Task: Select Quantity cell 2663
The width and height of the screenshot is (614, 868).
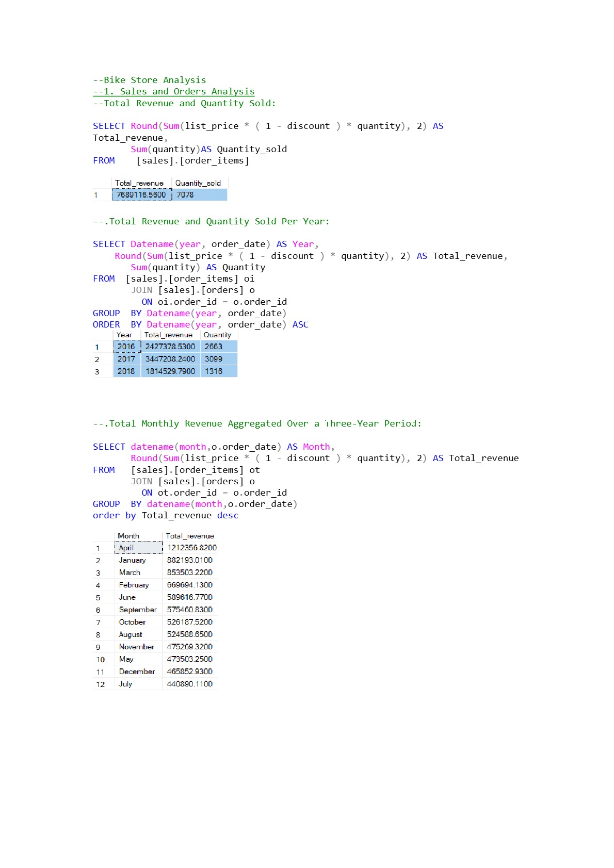Action: [219, 347]
